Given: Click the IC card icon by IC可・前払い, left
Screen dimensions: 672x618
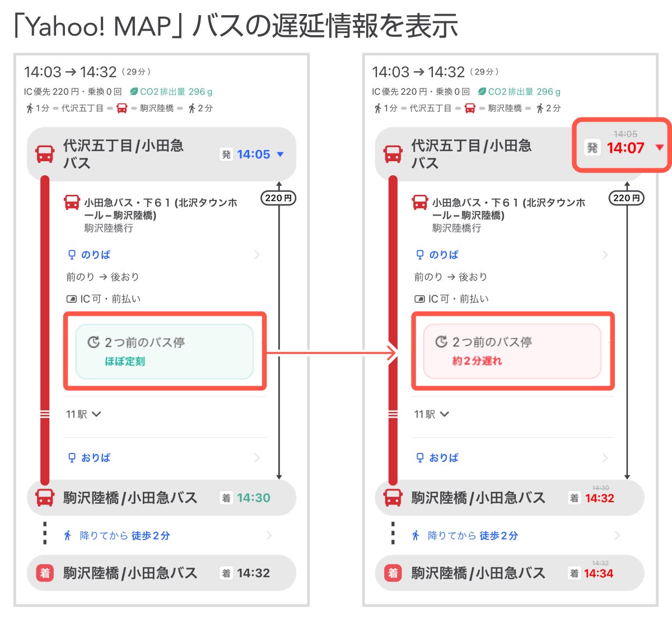Looking at the screenshot, I should point(71,299).
